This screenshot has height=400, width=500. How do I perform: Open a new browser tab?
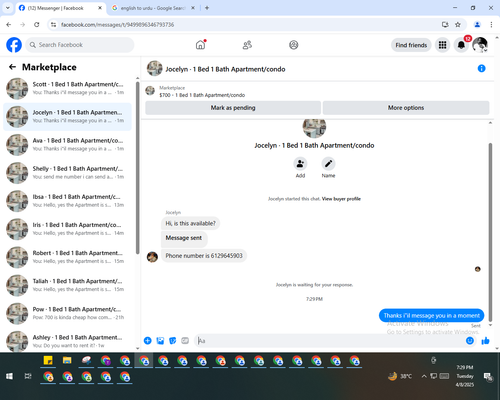207,8
